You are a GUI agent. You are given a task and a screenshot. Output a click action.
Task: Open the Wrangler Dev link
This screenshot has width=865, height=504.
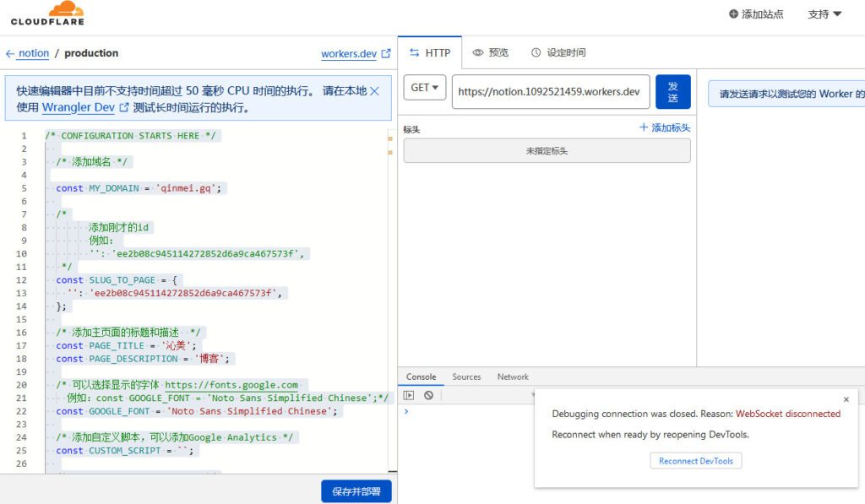[79, 107]
